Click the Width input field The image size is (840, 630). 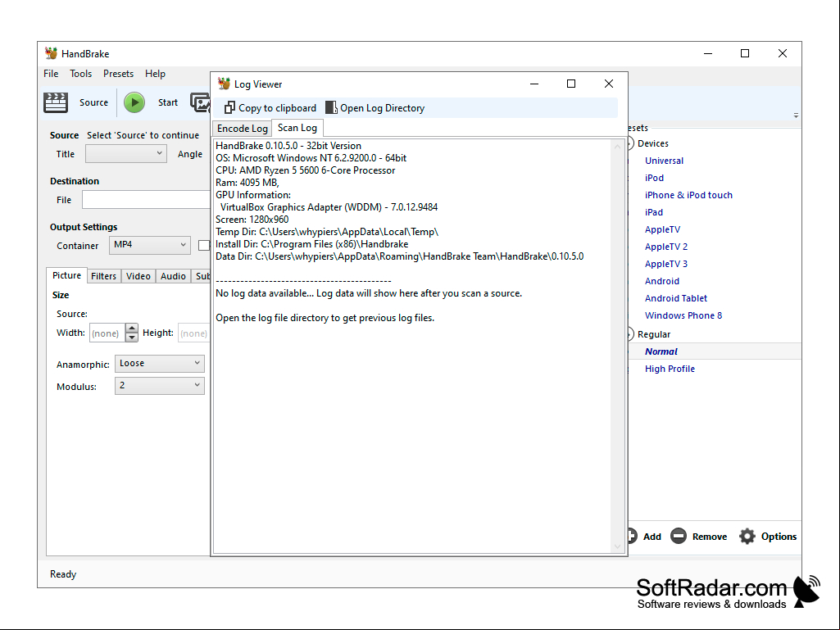coord(107,333)
